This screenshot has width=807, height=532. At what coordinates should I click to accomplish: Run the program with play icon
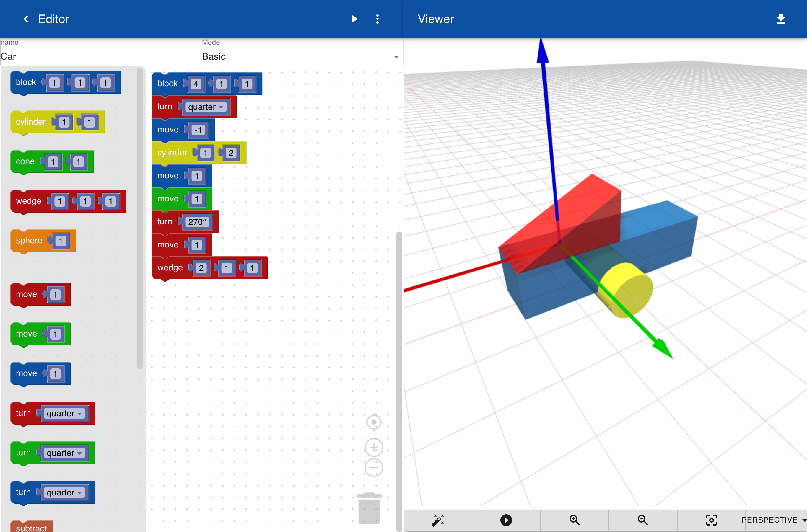click(x=354, y=19)
